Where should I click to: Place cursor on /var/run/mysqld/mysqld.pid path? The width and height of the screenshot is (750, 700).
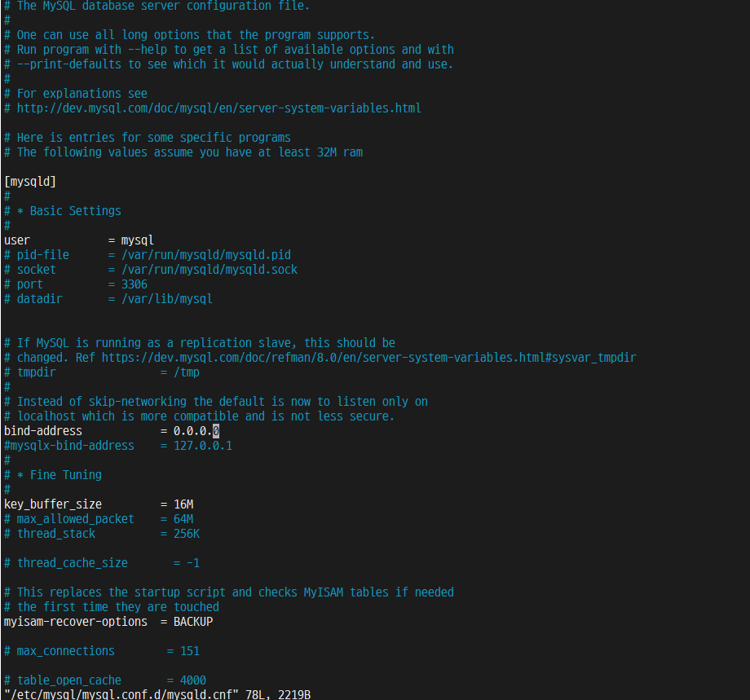pos(206,255)
